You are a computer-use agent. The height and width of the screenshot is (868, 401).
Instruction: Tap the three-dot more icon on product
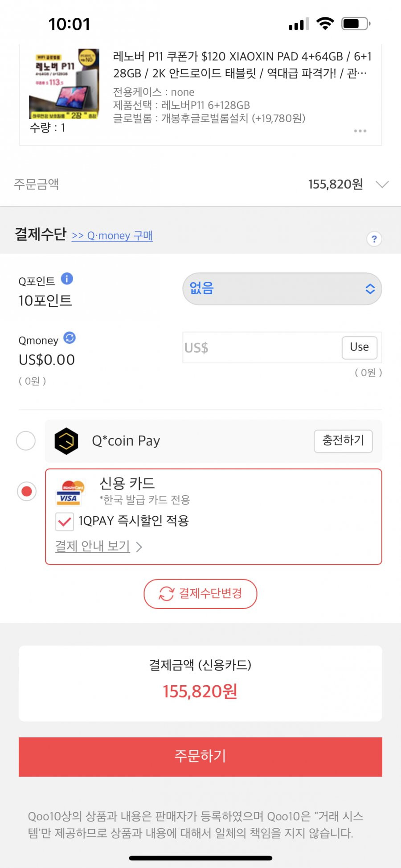click(x=360, y=131)
